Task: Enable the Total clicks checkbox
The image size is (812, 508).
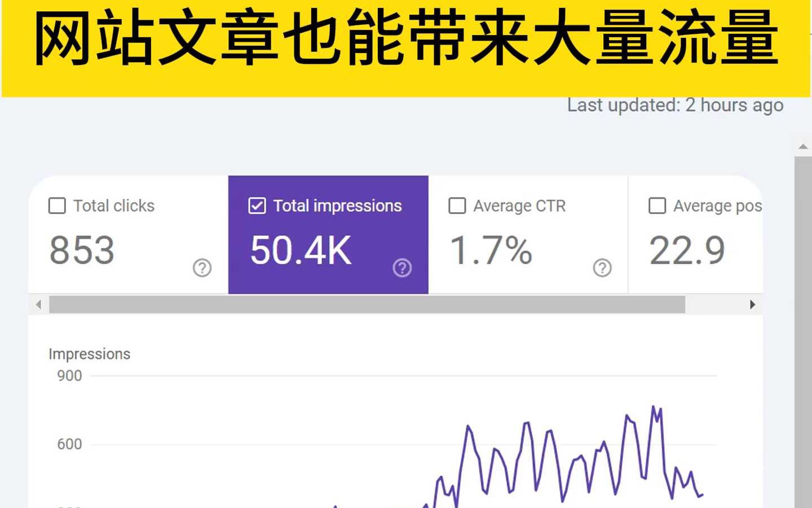Action: point(57,205)
